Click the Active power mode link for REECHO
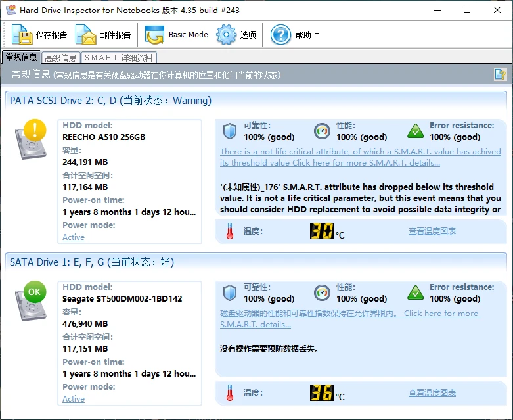Viewport: 513px width, 420px height. point(74,237)
